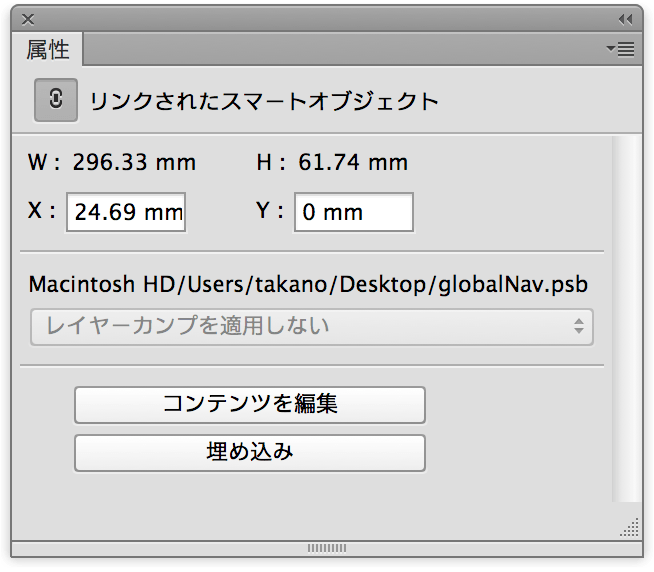Click the X: scrubby label
The width and height of the screenshot is (654, 572).
42,210
